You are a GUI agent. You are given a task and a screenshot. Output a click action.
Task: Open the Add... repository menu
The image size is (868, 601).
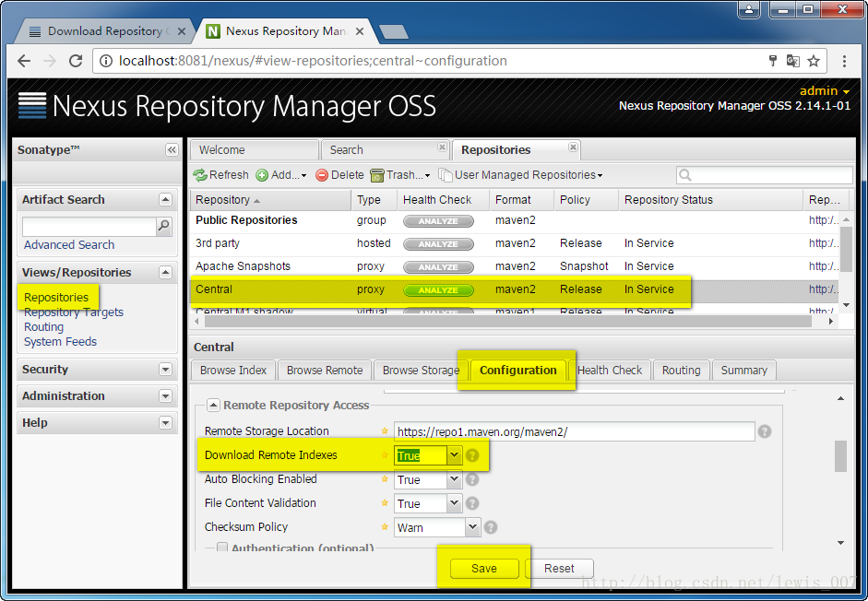281,175
